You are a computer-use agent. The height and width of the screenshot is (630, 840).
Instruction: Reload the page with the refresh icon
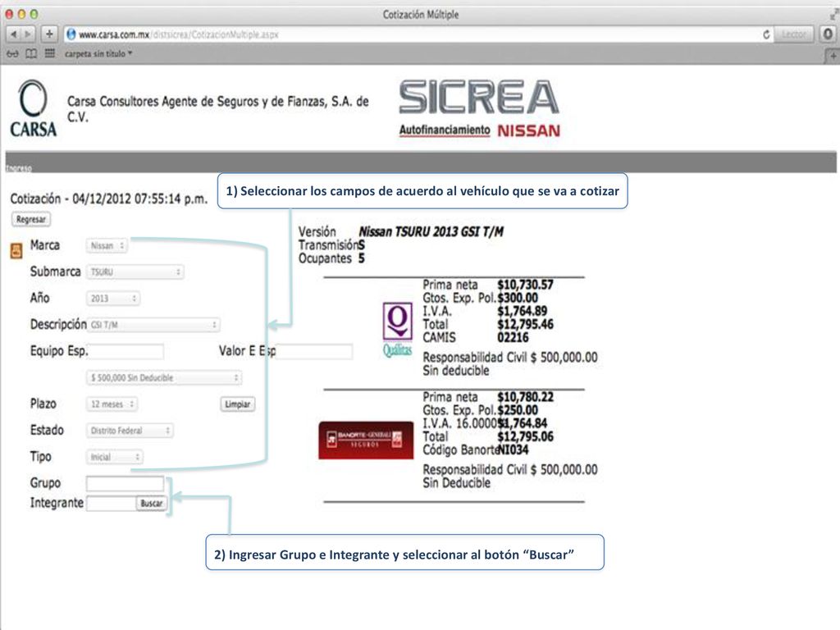[767, 34]
